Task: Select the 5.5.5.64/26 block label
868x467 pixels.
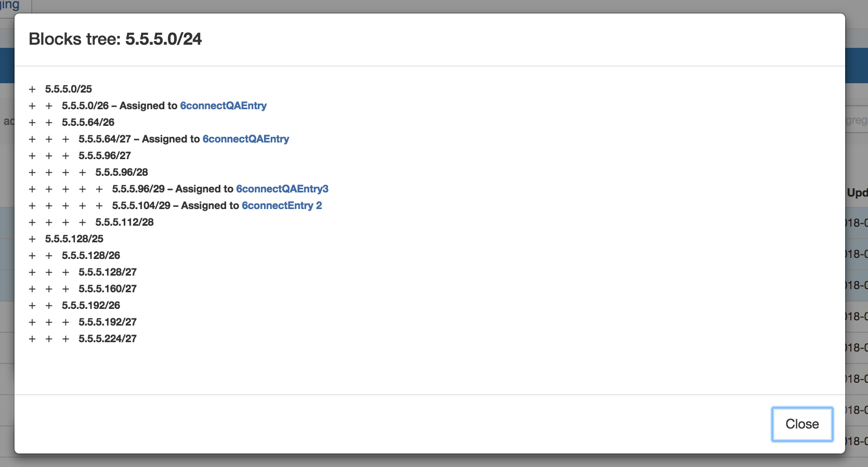Action: coord(88,122)
